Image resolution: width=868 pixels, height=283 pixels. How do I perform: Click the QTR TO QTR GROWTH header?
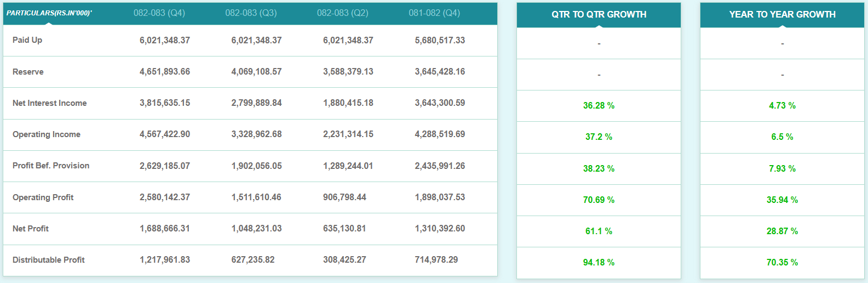599,14
